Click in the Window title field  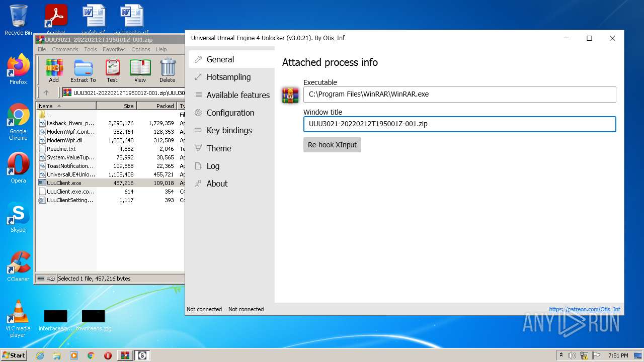[459, 124]
